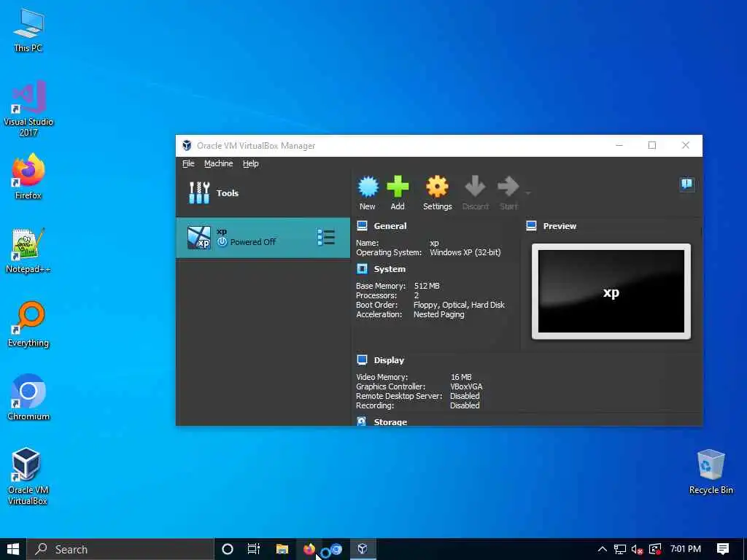This screenshot has height=560, width=747.
Task: Click the Windows XP (32-bit) operating system value
Action: [x=465, y=252]
